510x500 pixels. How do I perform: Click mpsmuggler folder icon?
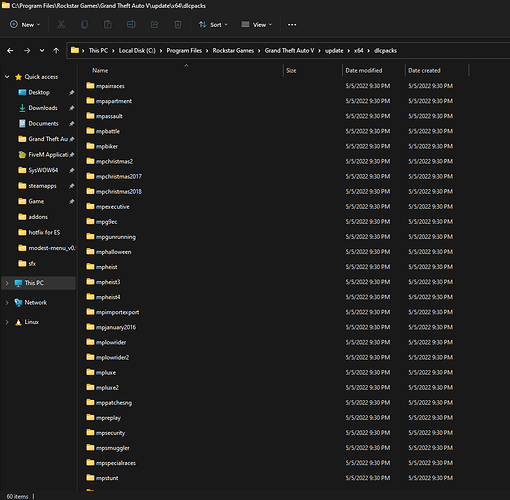90,447
